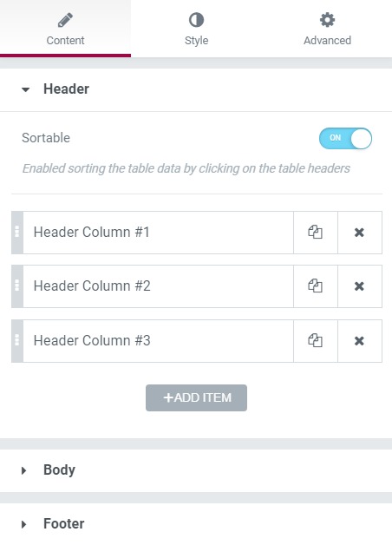Remove Header Column #2 item
Screen dimensions: 392x545
point(360,286)
